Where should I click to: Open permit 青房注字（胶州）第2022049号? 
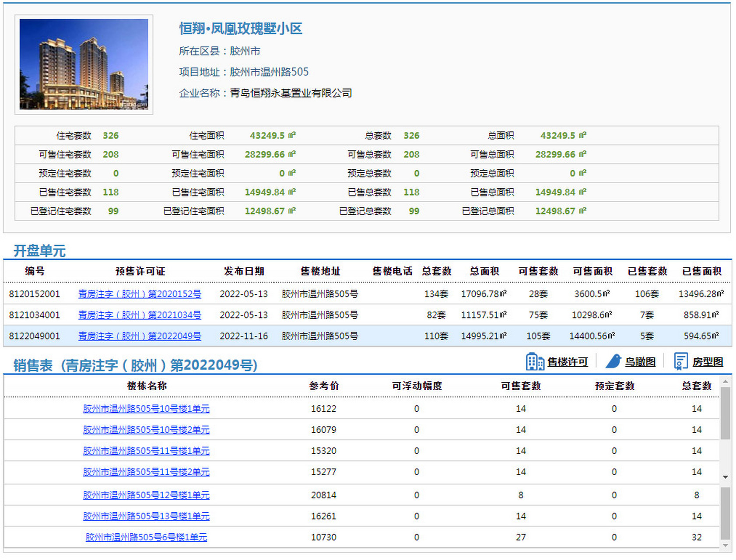pyautogui.click(x=140, y=336)
